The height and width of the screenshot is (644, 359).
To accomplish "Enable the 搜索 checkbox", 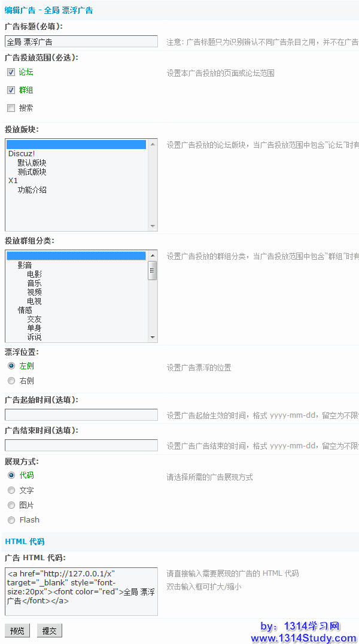I will tap(11, 108).
